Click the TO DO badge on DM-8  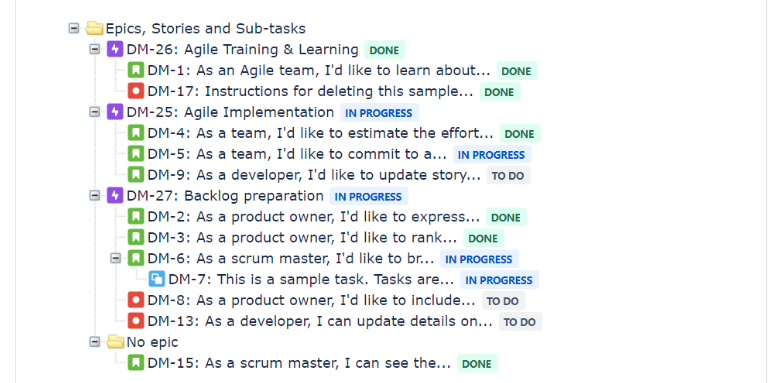[502, 301]
